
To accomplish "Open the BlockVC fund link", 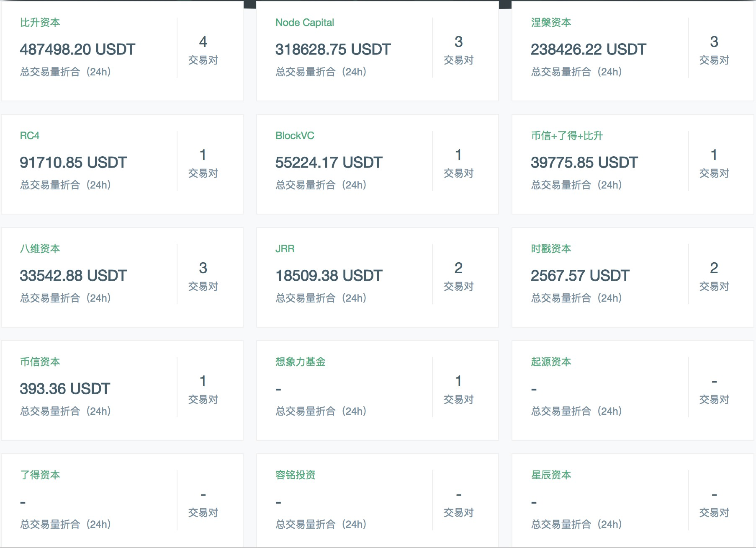I will [x=295, y=136].
